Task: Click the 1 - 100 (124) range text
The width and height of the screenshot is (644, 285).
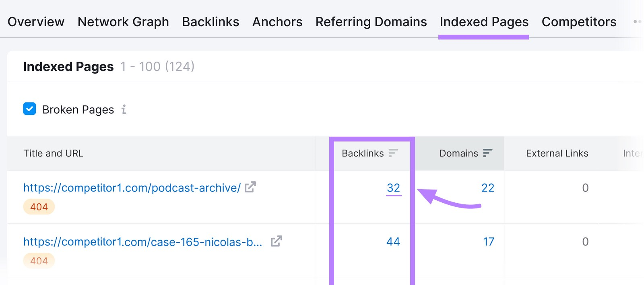Action: [157, 67]
